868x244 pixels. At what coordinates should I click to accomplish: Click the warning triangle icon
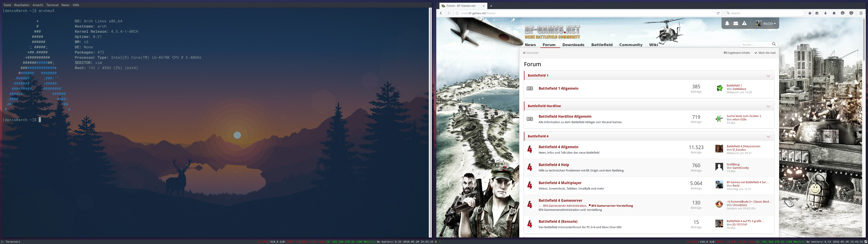coord(744,23)
